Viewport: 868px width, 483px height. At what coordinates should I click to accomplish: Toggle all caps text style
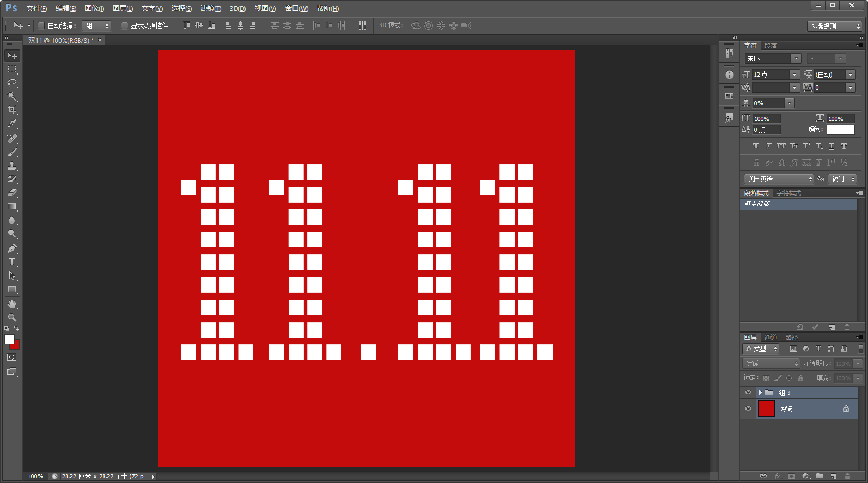781,146
